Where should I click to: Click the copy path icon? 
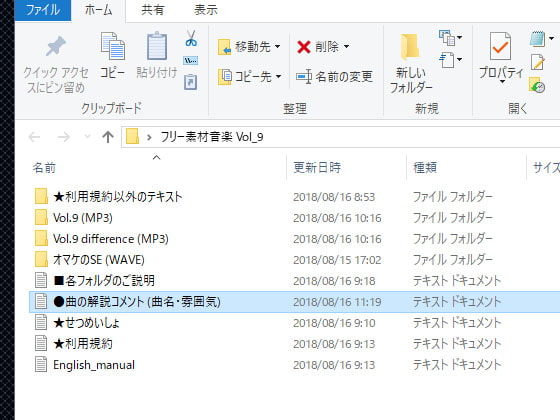pyautogui.click(x=191, y=61)
